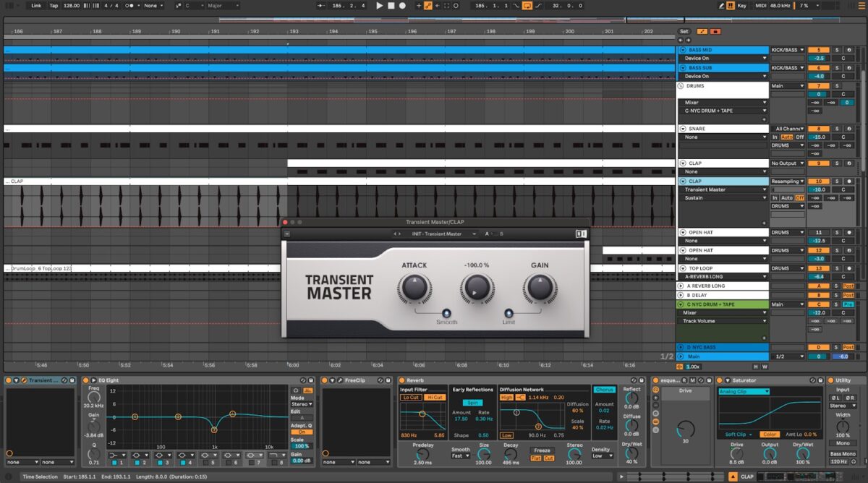The height and width of the screenshot is (483, 868).
Task: Click the Utility Width knob
Action: (843, 427)
